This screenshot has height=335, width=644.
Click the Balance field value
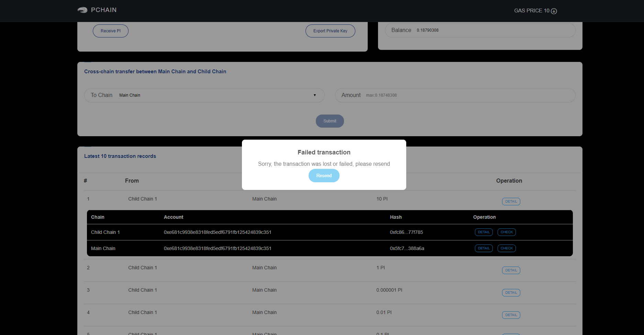(428, 30)
